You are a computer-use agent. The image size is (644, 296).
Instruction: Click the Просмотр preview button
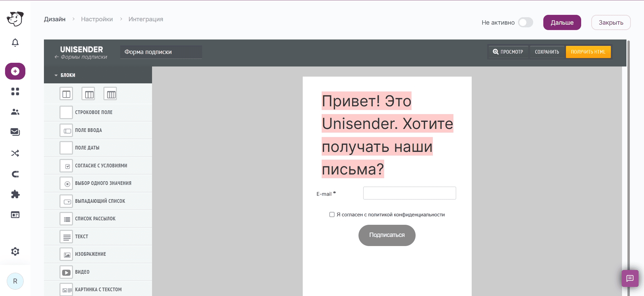click(x=508, y=52)
